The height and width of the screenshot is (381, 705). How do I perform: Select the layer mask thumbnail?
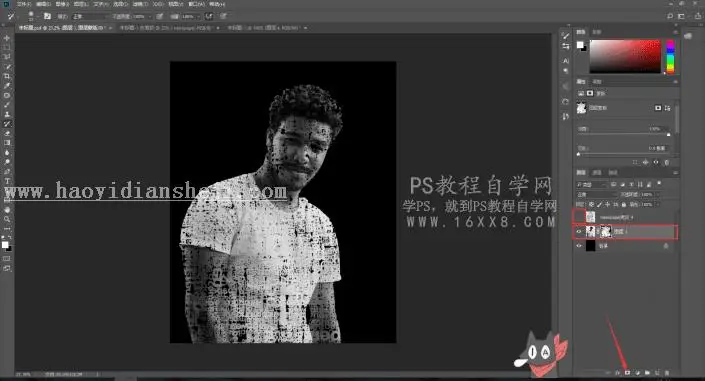click(x=606, y=232)
